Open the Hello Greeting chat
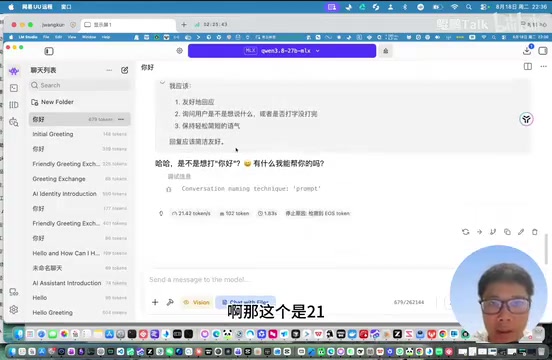This screenshot has height=360, width=552. coord(80,312)
